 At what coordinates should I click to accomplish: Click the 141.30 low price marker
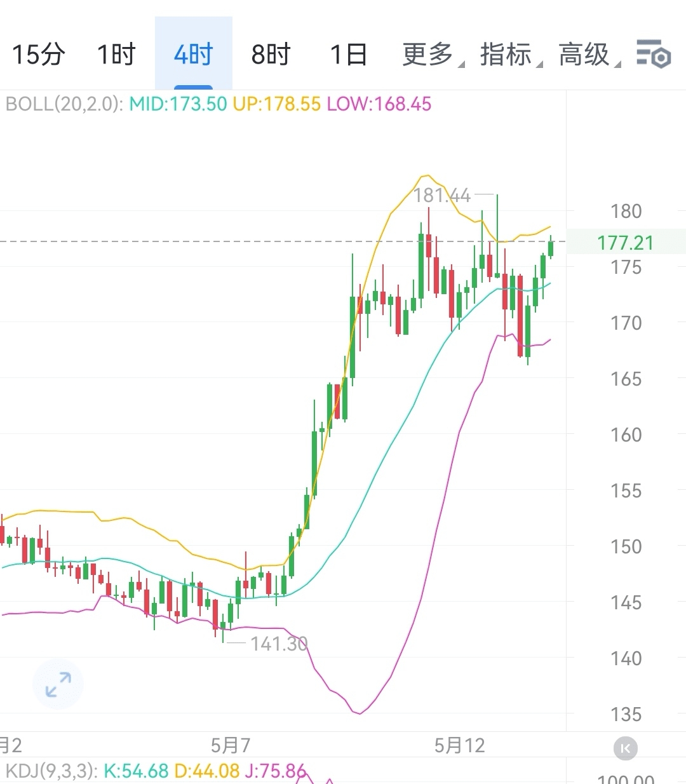(279, 644)
